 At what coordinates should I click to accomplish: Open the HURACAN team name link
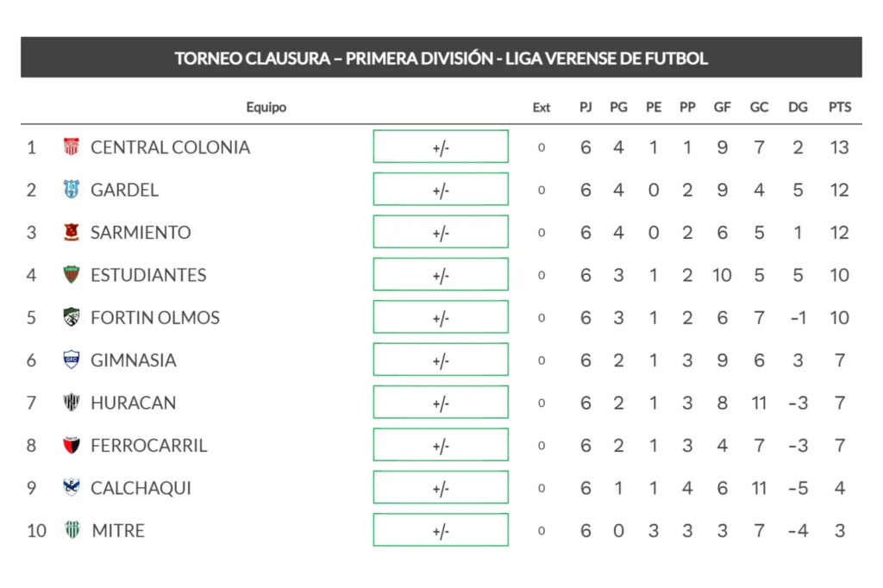(x=133, y=403)
